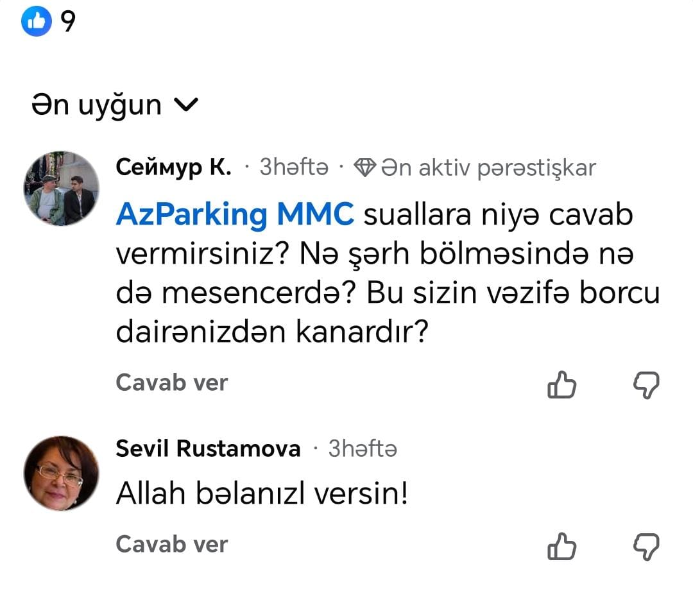Click the 3həftə timestamp on Сеймур К.'s comment
Image resolution: width=693 pixels, height=616 pixels.
coord(294,167)
